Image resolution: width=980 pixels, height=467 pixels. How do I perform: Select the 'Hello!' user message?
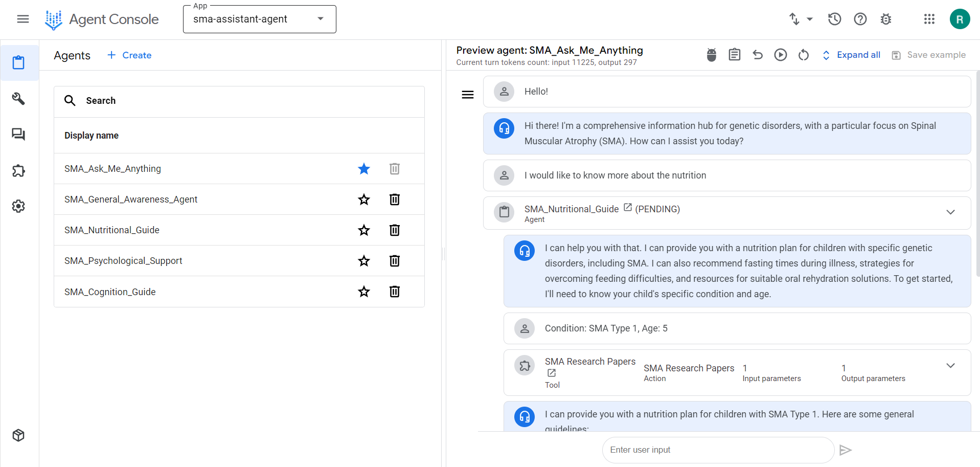point(727,92)
